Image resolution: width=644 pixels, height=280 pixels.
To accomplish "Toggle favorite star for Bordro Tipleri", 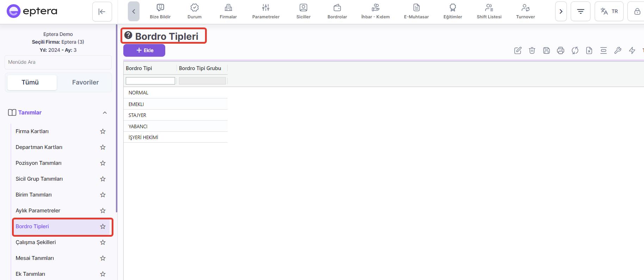I will (x=103, y=226).
